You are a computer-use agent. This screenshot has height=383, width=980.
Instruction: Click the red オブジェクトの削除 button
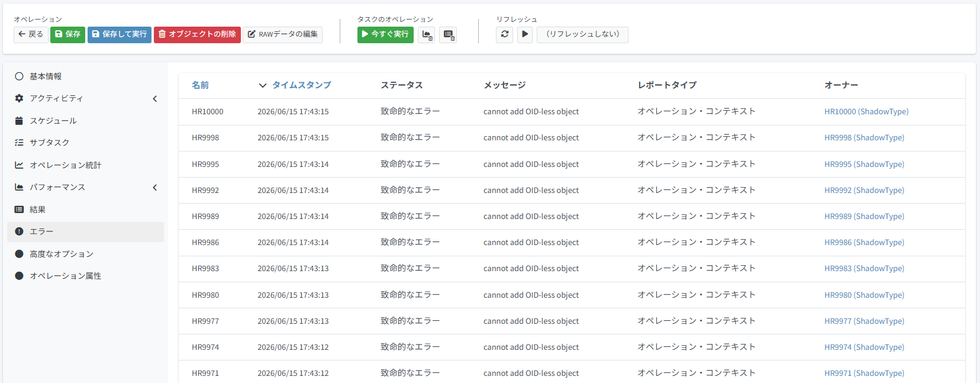coord(197,34)
